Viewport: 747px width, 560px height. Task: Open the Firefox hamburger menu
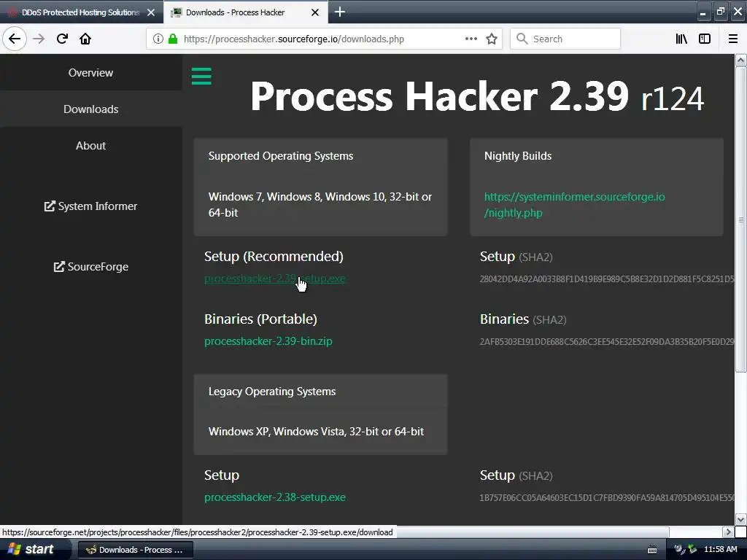point(733,39)
